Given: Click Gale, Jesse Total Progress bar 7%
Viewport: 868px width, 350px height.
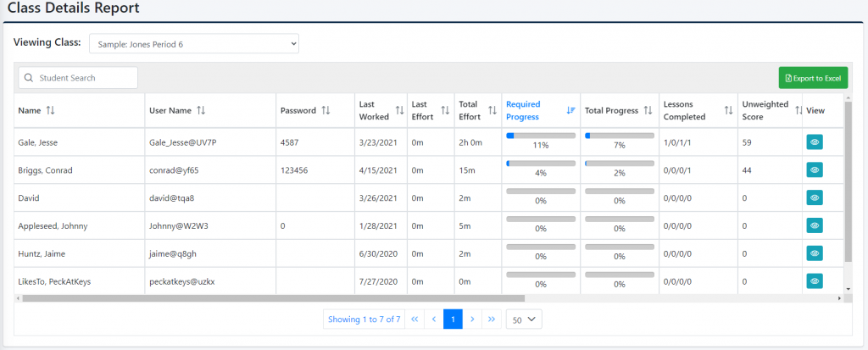Looking at the screenshot, I should point(620,136).
